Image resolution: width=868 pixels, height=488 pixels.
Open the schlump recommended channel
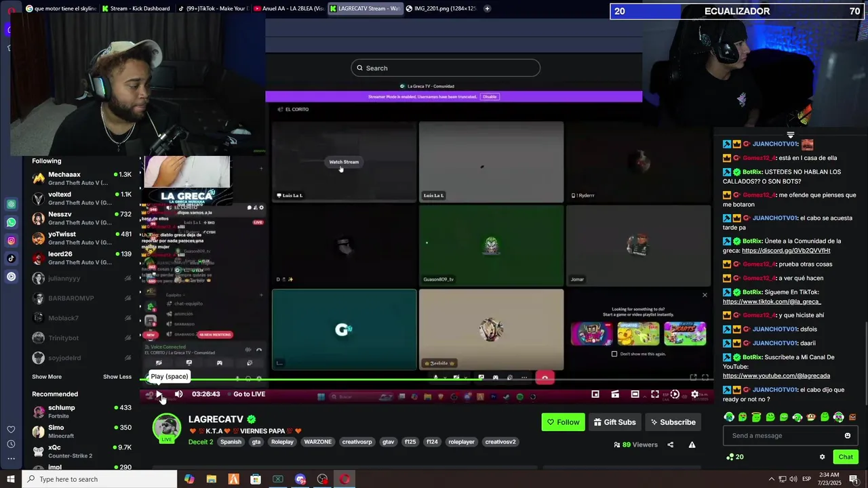pos(82,411)
